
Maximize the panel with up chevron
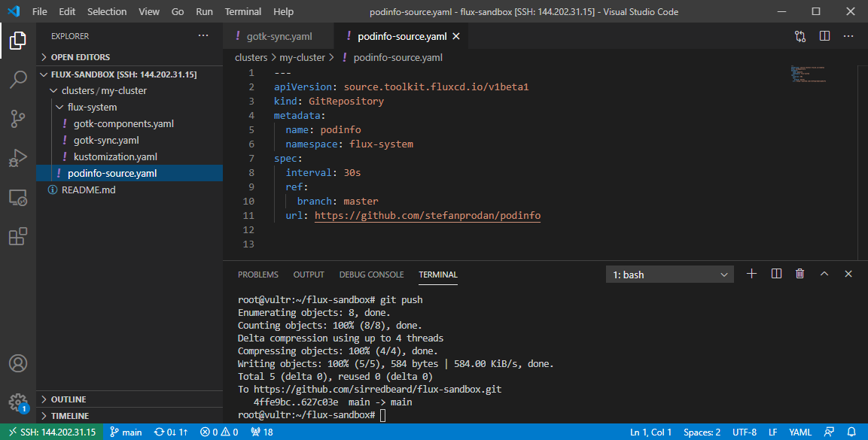(824, 274)
